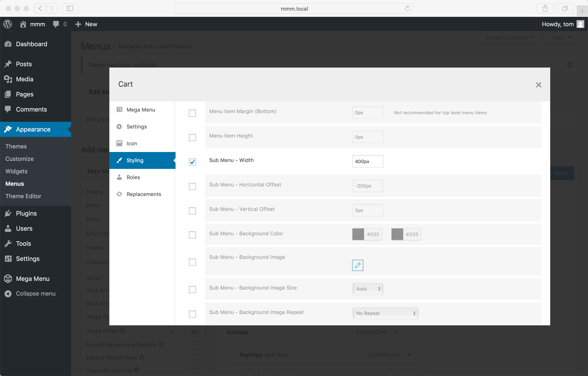
Task: Click the Manage with Live Preview button
Action: pos(155,46)
